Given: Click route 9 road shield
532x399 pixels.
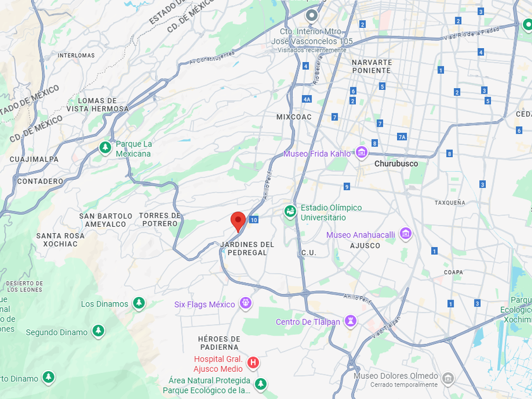Looking at the screenshot, I should (346, 187).
